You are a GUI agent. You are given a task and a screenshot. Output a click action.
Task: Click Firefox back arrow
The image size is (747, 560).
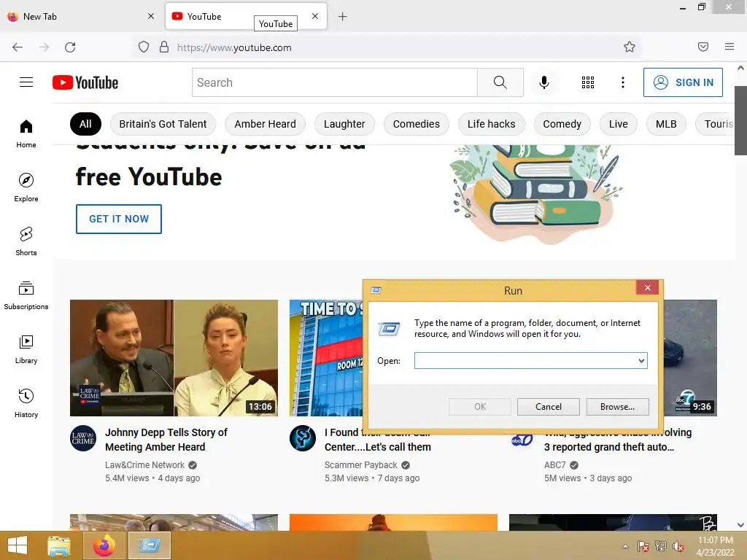18,47
